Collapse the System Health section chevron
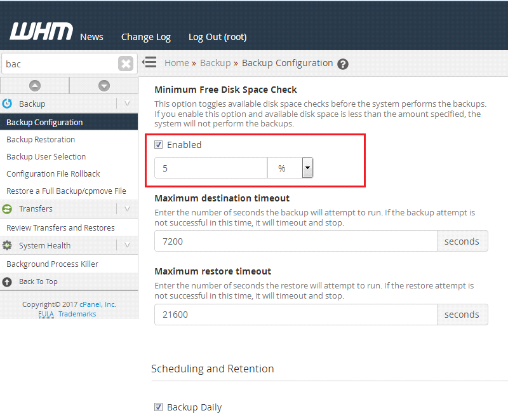Image resolution: width=508 pixels, height=420 pixels. click(128, 245)
